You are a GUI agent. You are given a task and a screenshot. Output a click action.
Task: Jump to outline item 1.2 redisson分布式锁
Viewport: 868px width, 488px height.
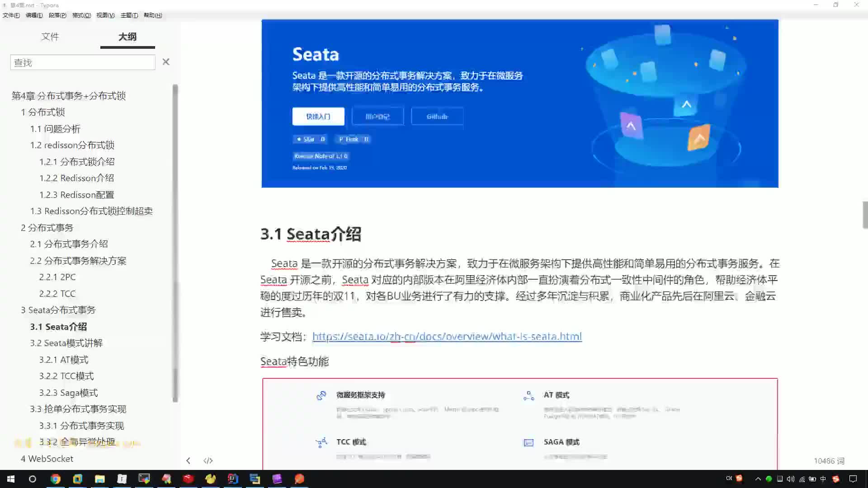[72, 145]
